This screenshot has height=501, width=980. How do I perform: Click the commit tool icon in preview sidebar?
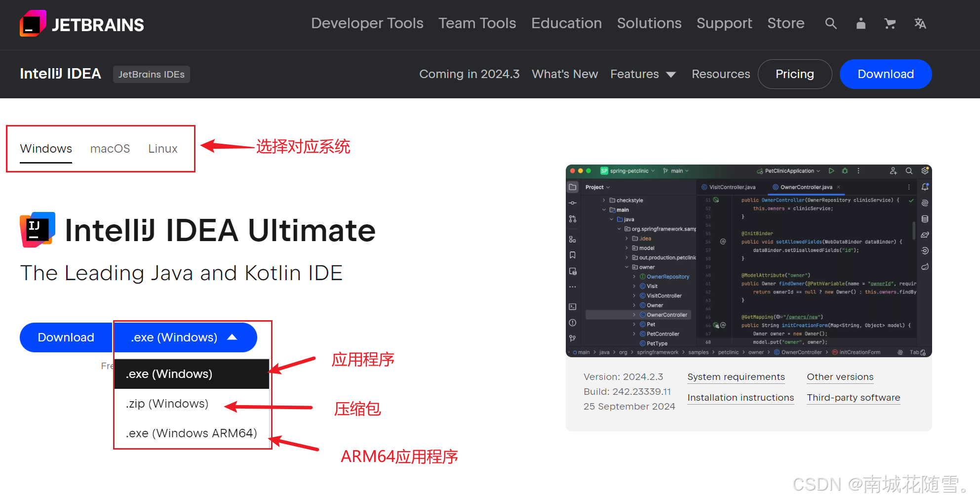point(573,203)
